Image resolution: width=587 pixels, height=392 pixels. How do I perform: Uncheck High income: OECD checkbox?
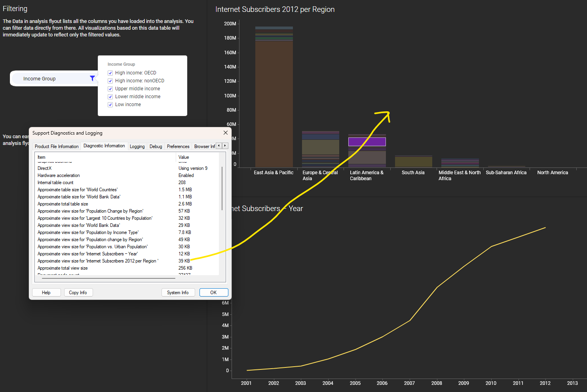110,73
